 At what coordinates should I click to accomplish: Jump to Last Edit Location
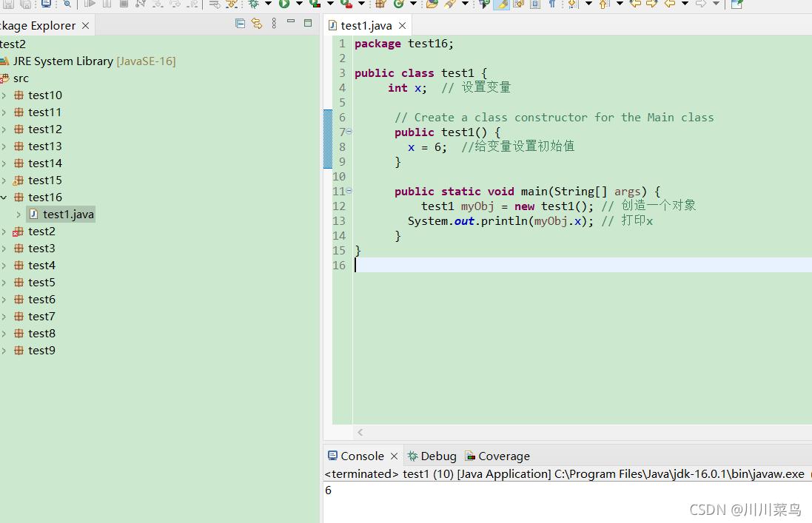coord(635,4)
